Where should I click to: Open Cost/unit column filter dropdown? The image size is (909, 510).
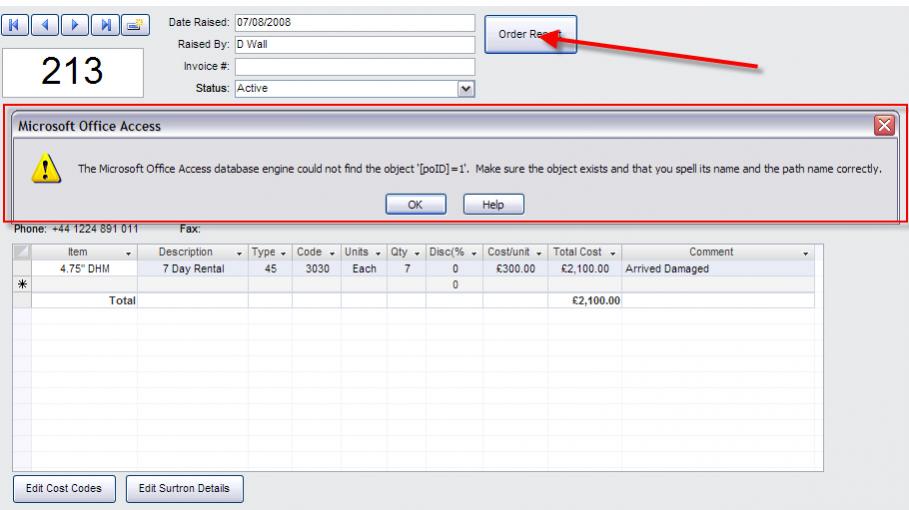pyautogui.click(x=539, y=253)
